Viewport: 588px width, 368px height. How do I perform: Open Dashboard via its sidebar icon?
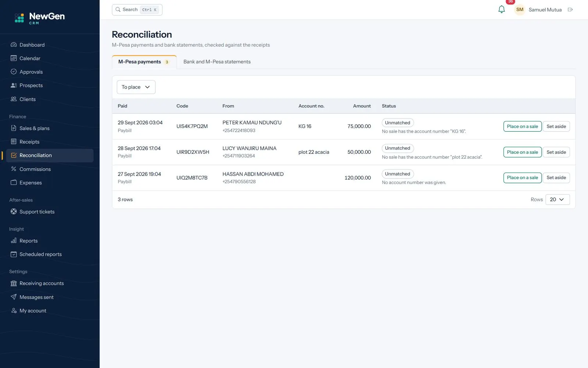pos(14,45)
